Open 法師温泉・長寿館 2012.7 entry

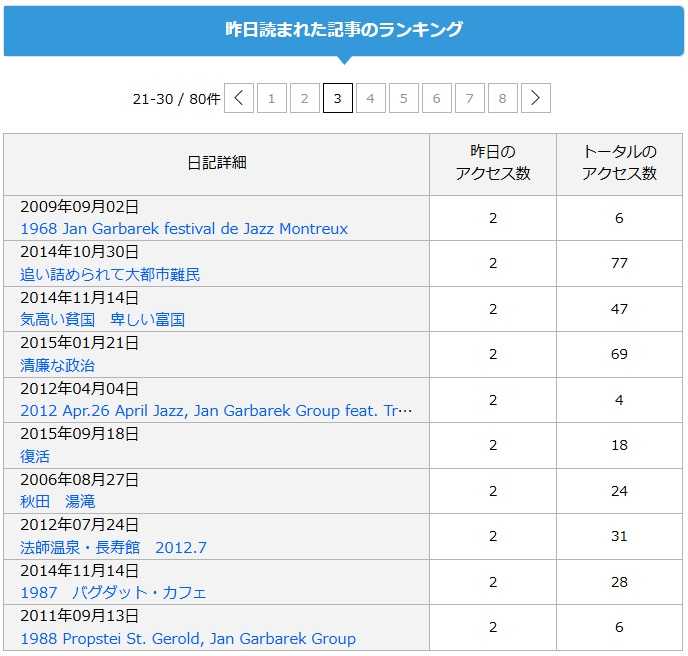[x=114, y=548]
